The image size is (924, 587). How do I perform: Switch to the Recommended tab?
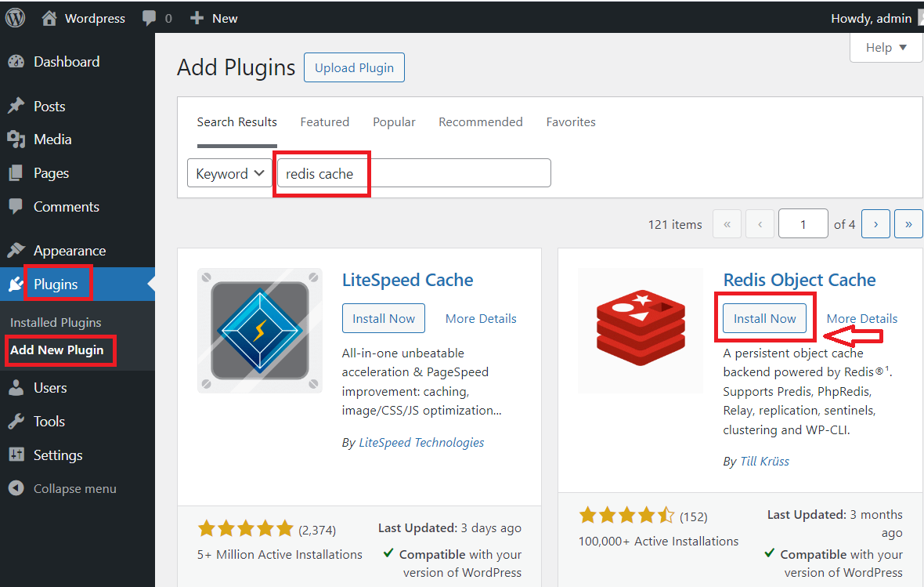coord(481,122)
